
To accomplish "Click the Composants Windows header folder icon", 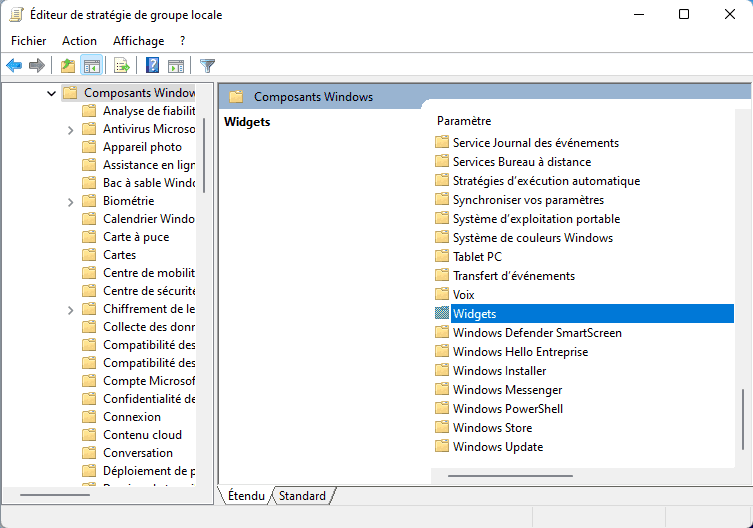I will point(236,97).
